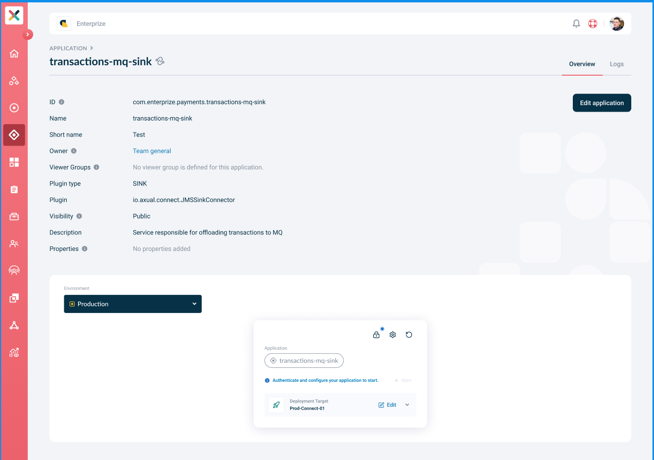The image size is (654, 460).
Task: Open the gear configuration icon on the card
Action: click(x=392, y=334)
